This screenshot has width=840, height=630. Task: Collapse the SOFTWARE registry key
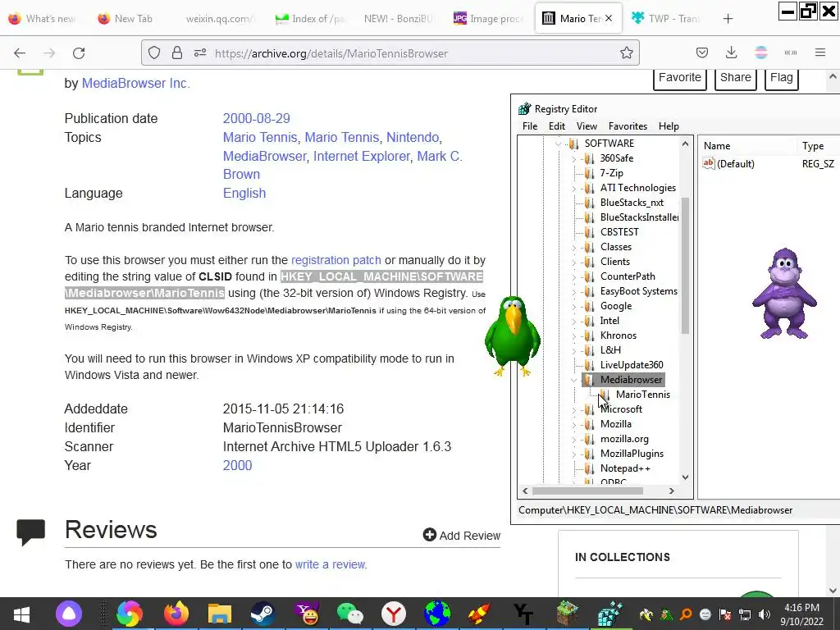[559, 144]
